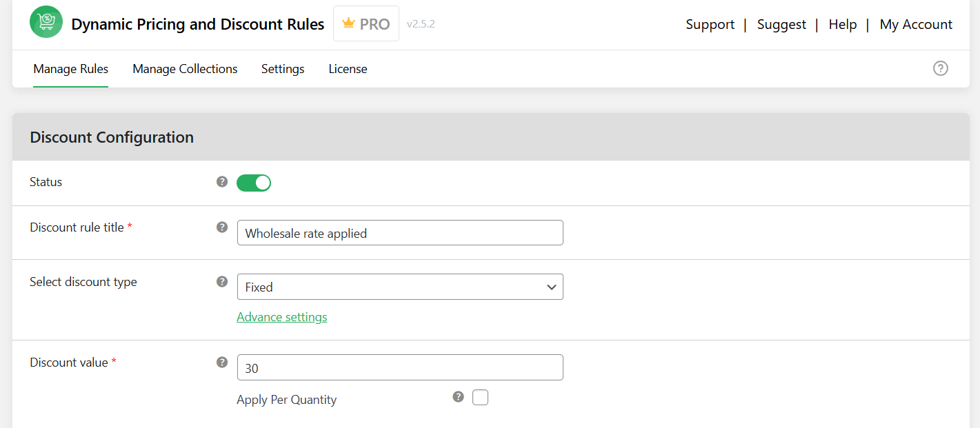
Task: Switch to the Manage Collections tab
Action: (x=185, y=68)
